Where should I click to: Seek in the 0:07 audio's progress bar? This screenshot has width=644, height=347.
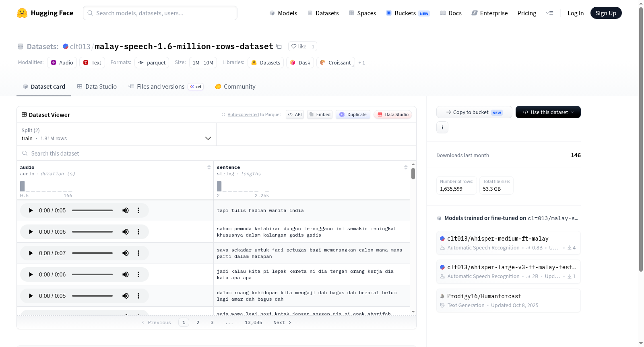click(x=92, y=253)
